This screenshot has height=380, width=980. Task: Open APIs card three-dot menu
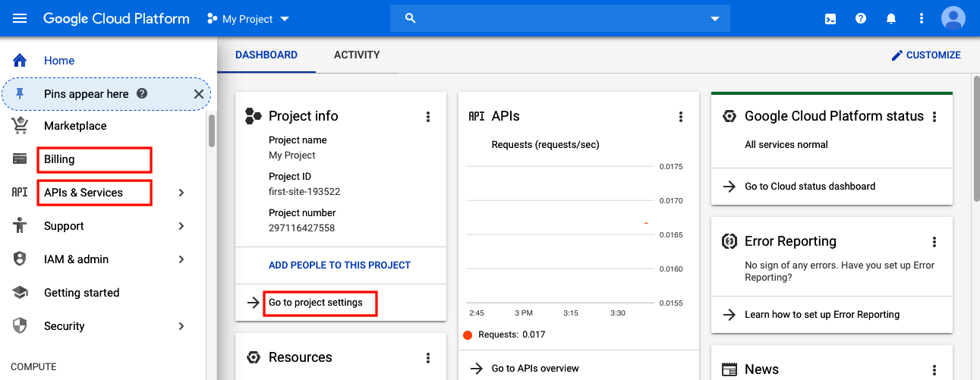681,117
